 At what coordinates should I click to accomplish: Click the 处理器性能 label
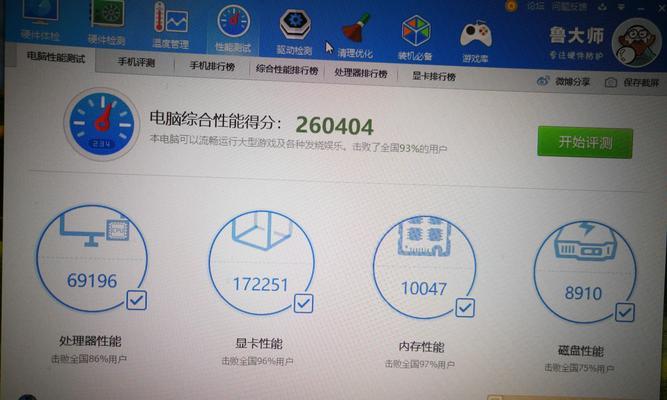(90, 341)
